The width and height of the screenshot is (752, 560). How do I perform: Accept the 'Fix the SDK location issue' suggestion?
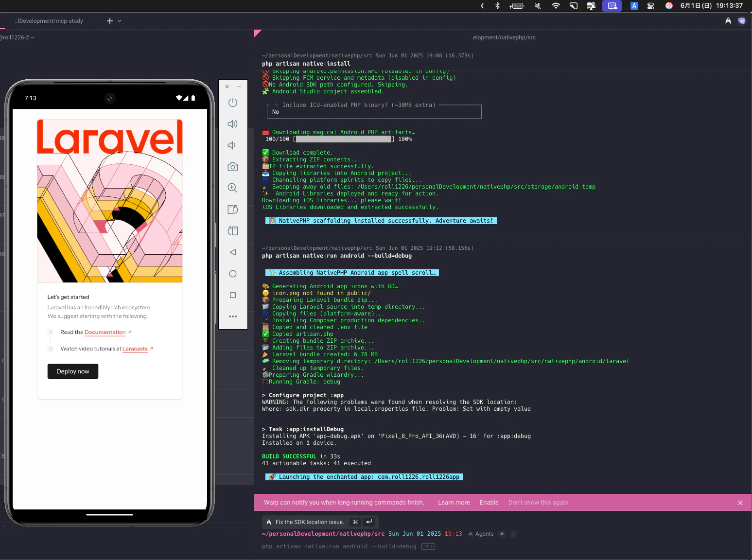click(320, 522)
